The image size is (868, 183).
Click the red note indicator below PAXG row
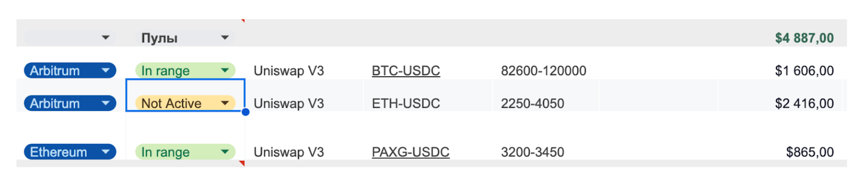pyautogui.click(x=243, y=163)
